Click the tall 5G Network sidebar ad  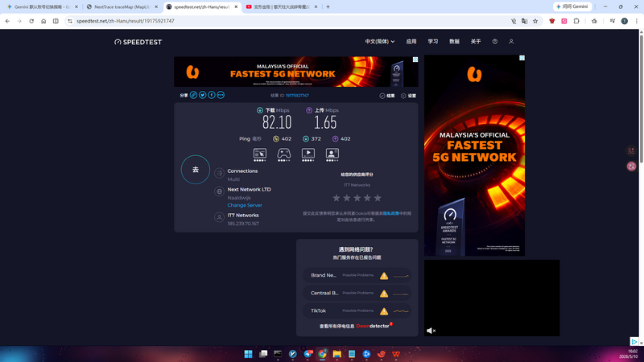[x=474, y=155]
